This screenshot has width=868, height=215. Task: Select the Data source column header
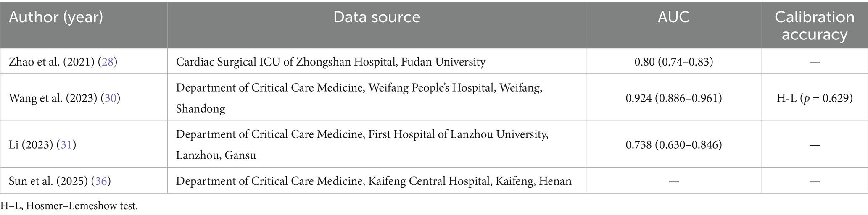tap(377, 17)
